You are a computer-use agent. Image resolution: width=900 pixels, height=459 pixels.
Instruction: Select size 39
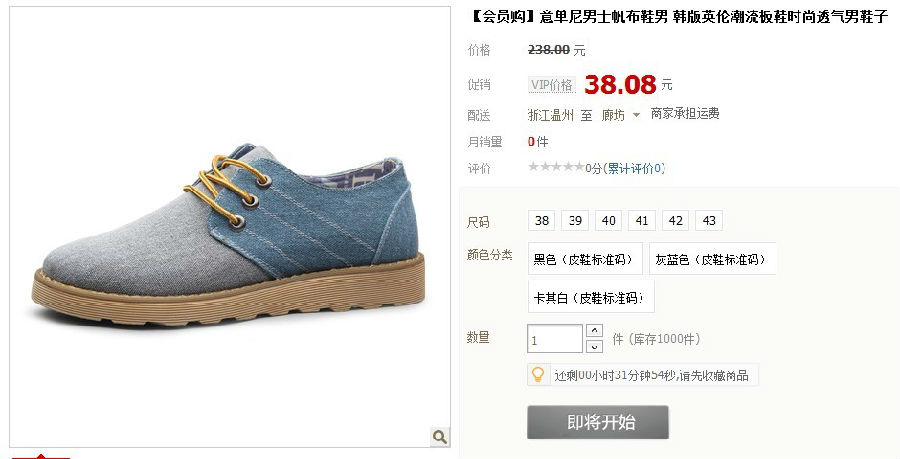coord(575,220)
